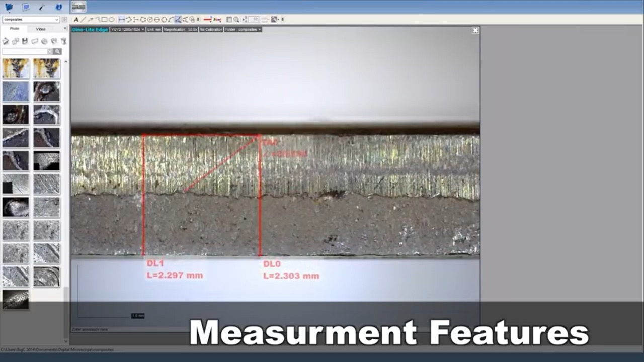The height and width of the screenshot is (362, 644).
Task: Open the folder icon in top bar
Action: point(9,7)
